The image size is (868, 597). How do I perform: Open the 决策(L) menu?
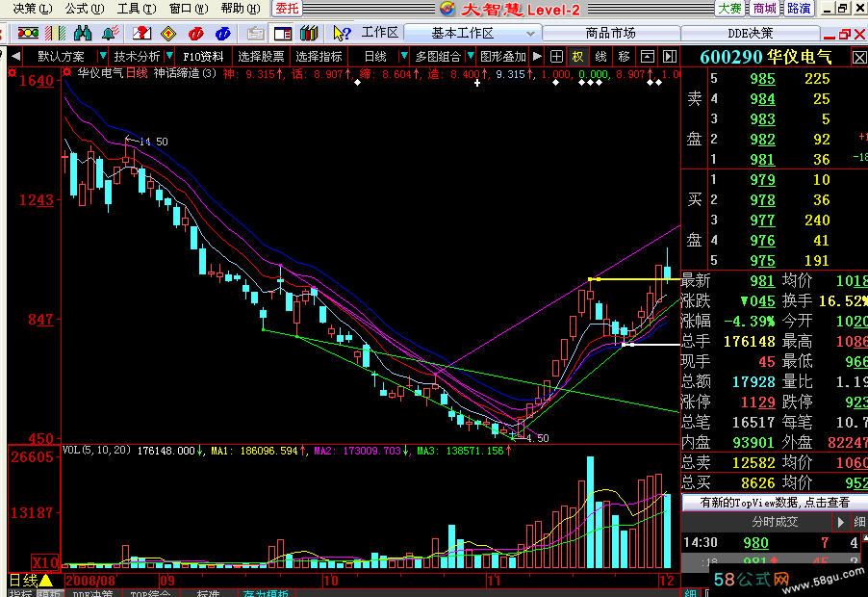(33, 9)
